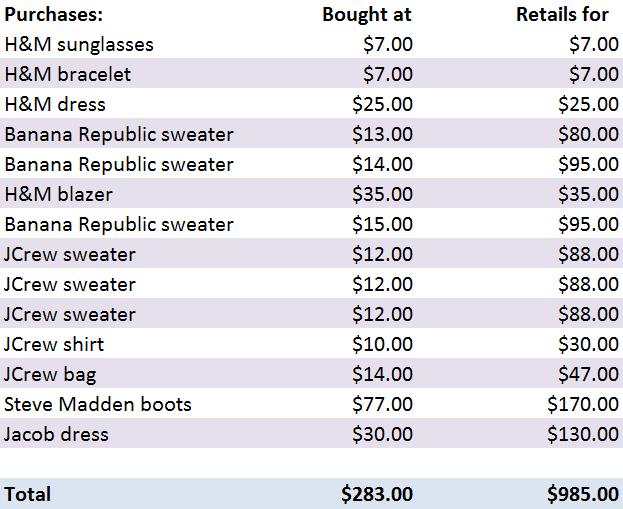Image resolution: width=623 pixels, height=509 pixels.
Task: Click the $77.00 boots bought price
Action: click(382, 404)
